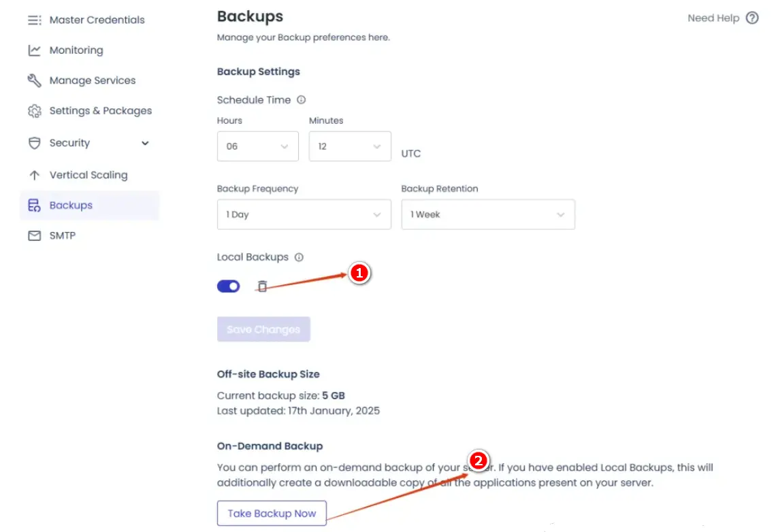Open the Minutes dropdown showing 12
The width and height of the screenshot is (778, 532).
coord(349,146)
